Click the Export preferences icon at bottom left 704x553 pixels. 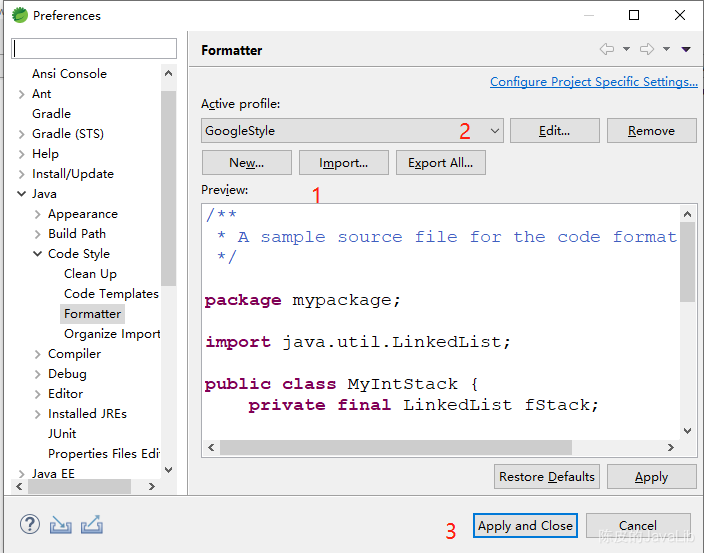pos(92,524)
